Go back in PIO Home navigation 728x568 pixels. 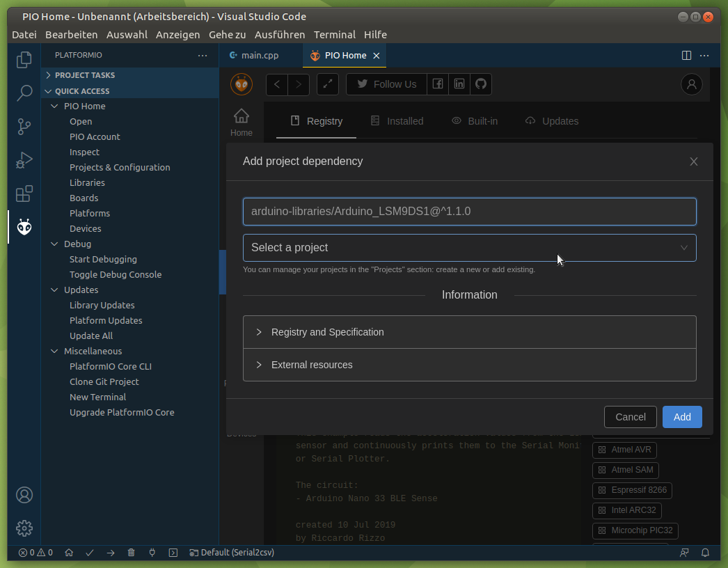277,84
